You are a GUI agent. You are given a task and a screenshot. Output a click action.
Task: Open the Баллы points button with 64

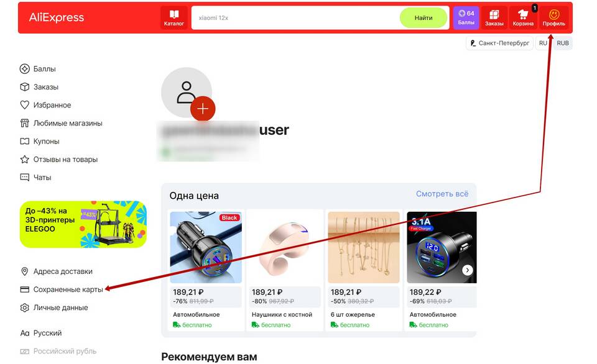[x=466, y=18]
